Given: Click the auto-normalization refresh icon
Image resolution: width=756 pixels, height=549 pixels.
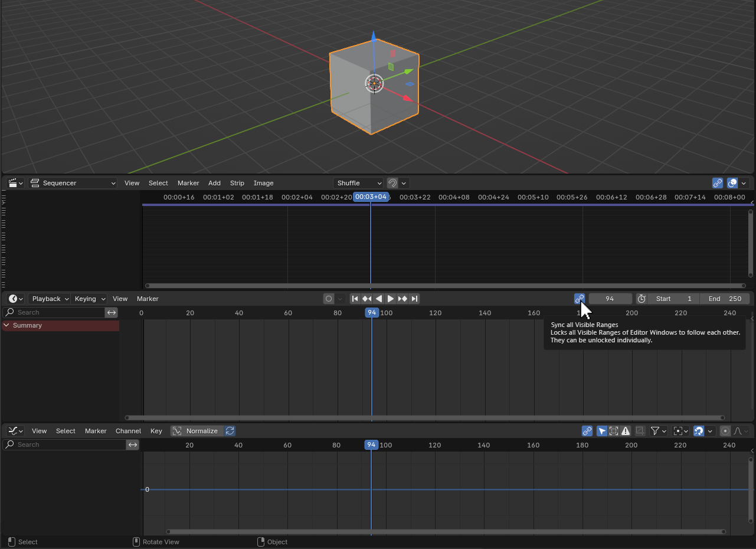Looking at the screenshot, I should click(x=230, y=431).
